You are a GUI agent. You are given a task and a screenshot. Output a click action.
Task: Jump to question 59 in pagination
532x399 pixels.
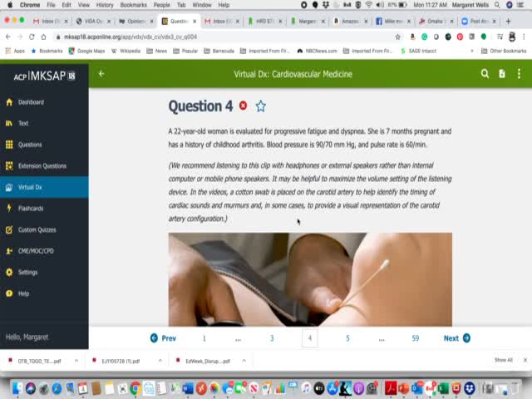[x=416, y=338]
